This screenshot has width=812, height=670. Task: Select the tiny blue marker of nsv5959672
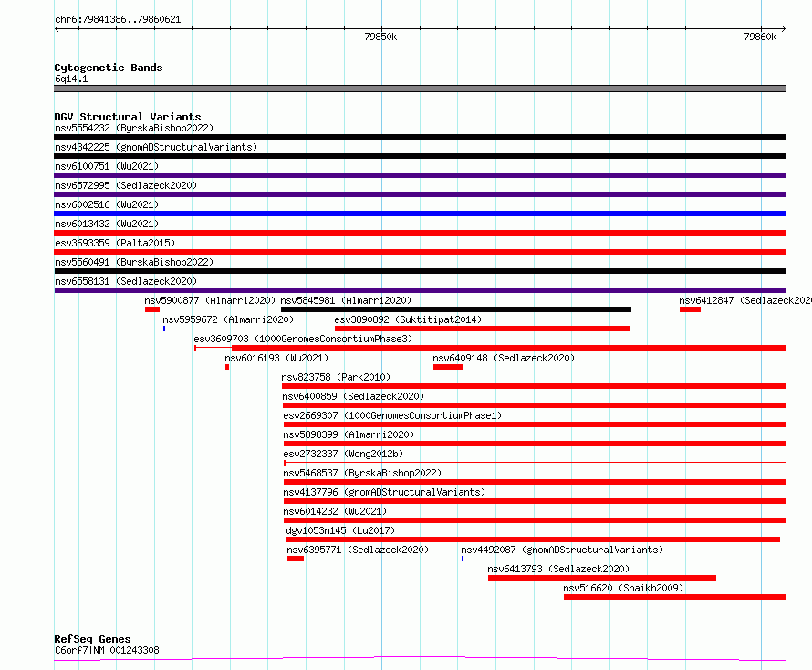point(164,329)
